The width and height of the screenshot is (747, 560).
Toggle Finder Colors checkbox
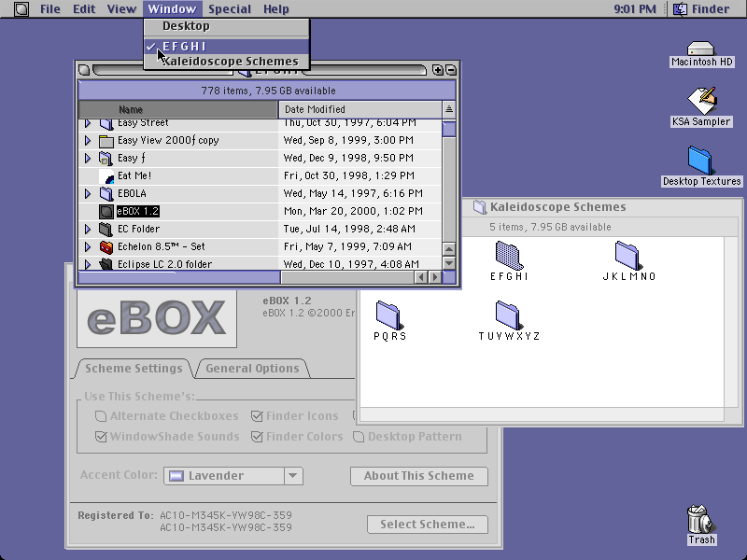[x=257, y=436]
